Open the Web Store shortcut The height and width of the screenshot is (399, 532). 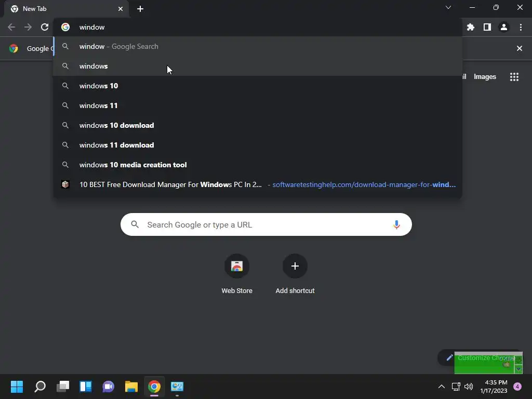point(237,274)
